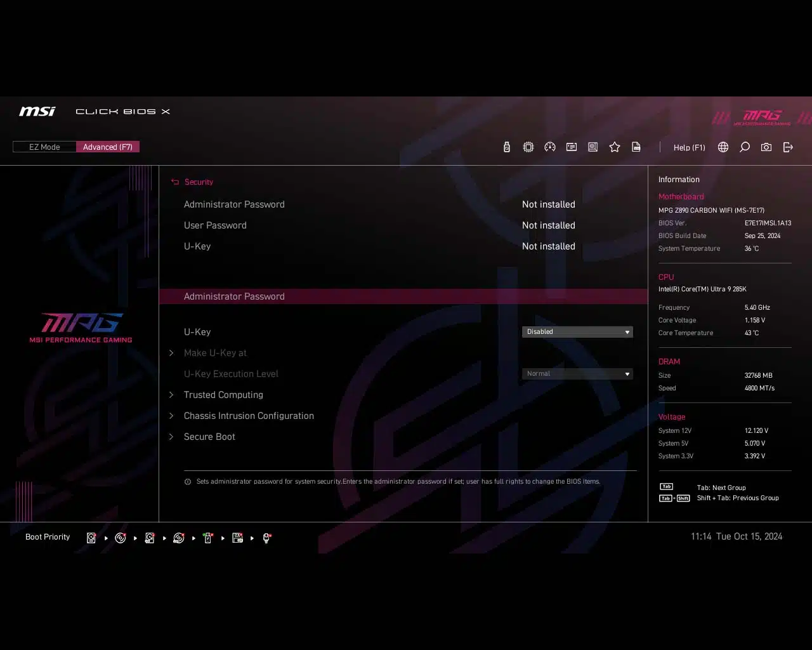Click the System 3.3V 3.392 V value

pos(755,456)
